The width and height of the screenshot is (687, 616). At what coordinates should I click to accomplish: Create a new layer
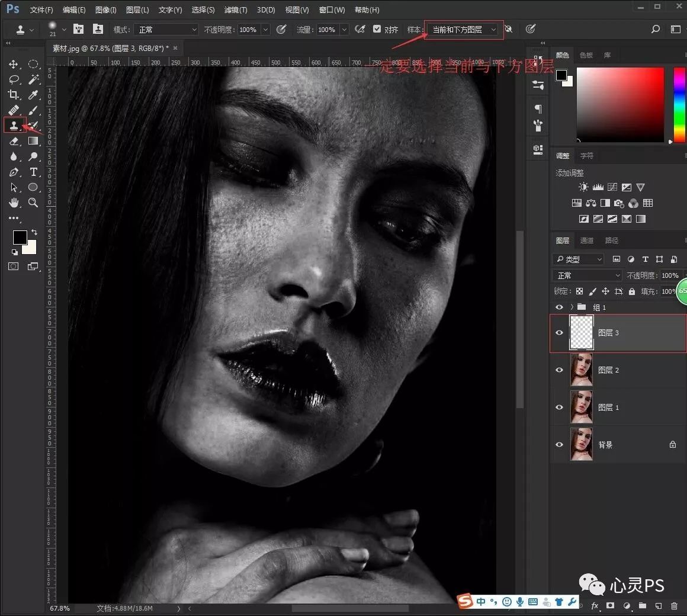pos(658,605)
